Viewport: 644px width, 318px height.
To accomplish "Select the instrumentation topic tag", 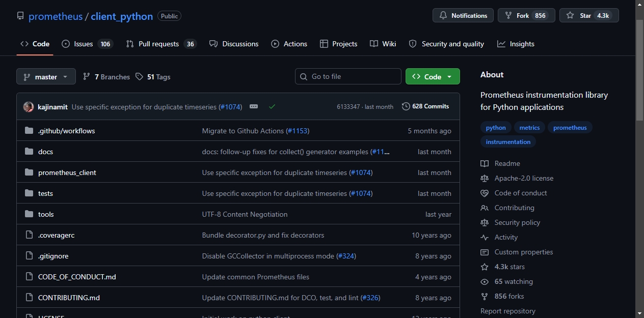I will pyautogui.click(x=508, y=142).
